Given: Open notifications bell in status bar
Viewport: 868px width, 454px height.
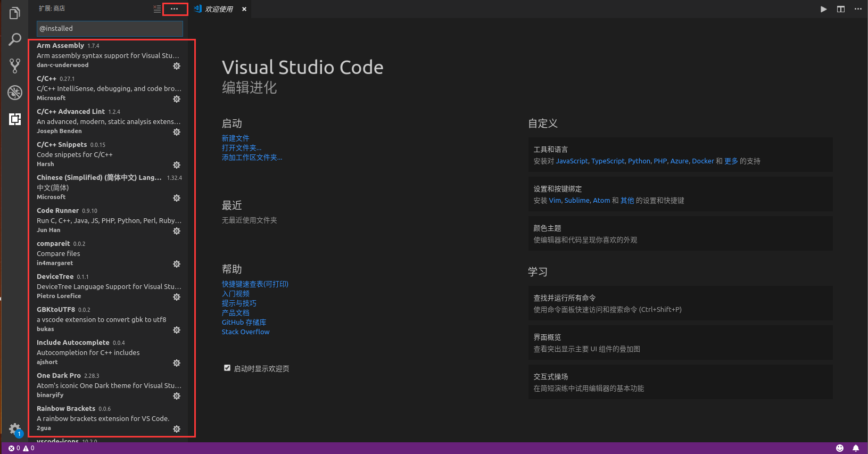Looking at the screenshot, I should [856, 448].
